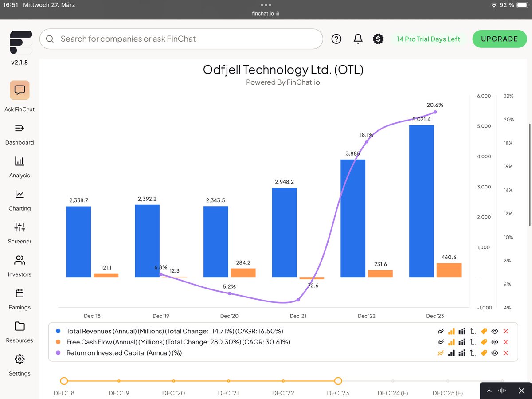The image size is (532, 399).
Task: Click the DEC '18 range slider handle
Action: 64,381
